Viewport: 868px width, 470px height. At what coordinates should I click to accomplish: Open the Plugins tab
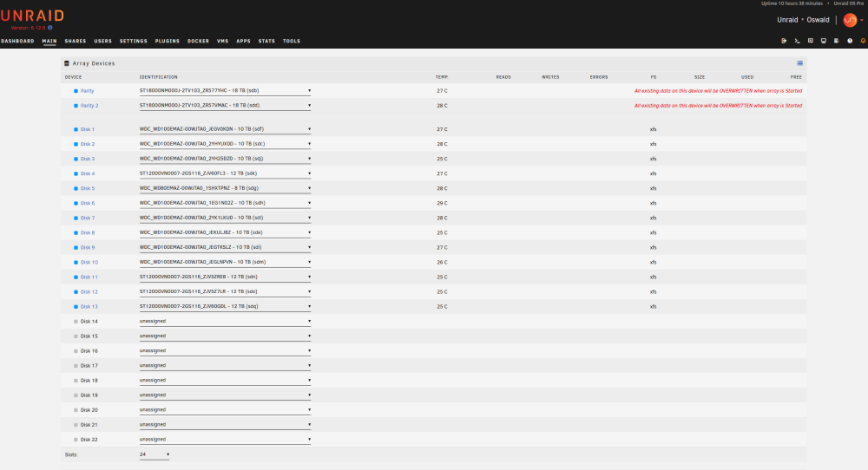coord(168,41)
